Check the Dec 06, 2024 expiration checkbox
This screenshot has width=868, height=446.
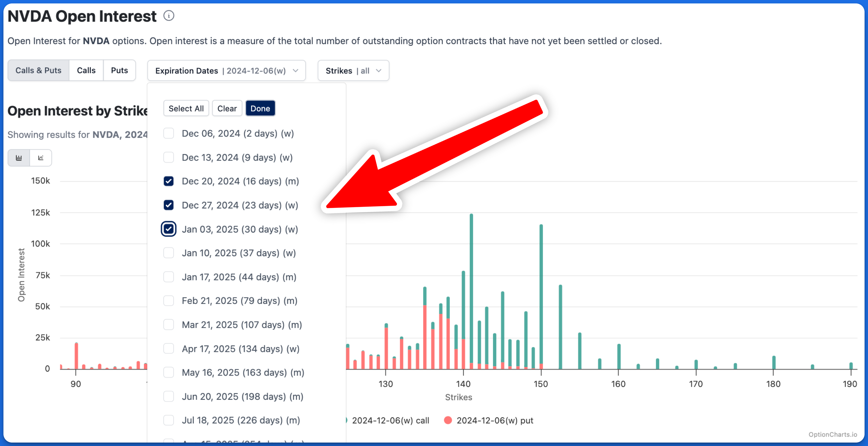[169, 134]
